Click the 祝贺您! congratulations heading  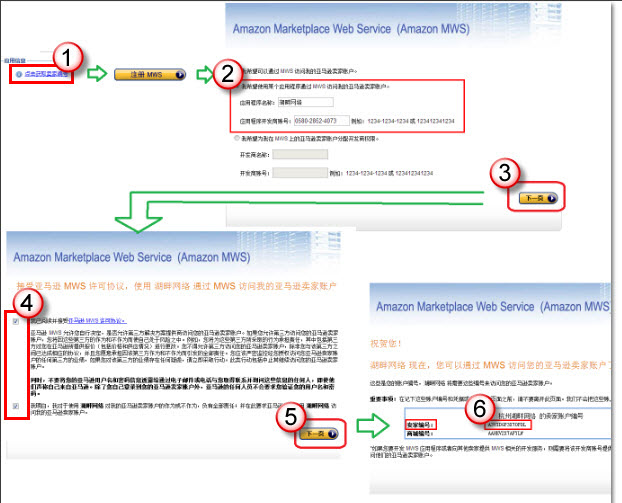click(386, 344)
